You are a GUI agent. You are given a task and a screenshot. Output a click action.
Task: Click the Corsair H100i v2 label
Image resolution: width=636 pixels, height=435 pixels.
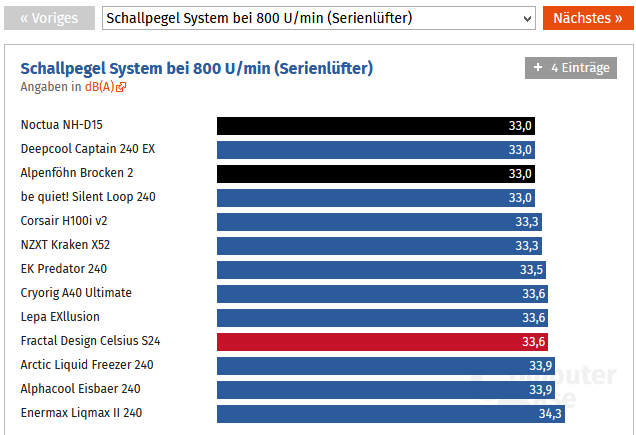[64, 221]
